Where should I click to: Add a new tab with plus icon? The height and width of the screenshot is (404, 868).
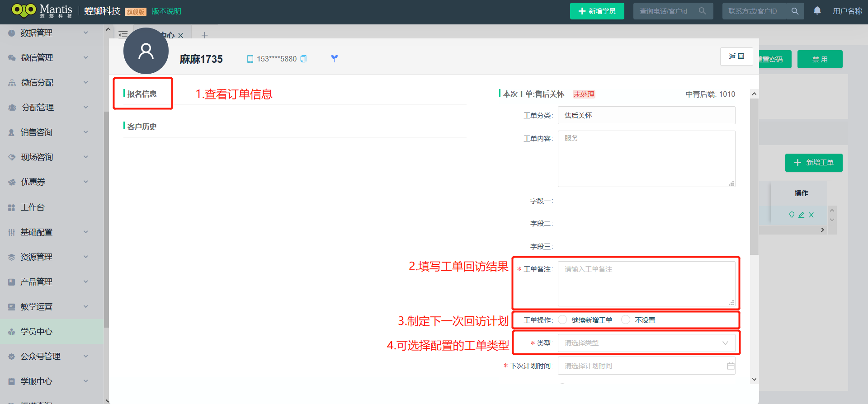pos(204,35)
